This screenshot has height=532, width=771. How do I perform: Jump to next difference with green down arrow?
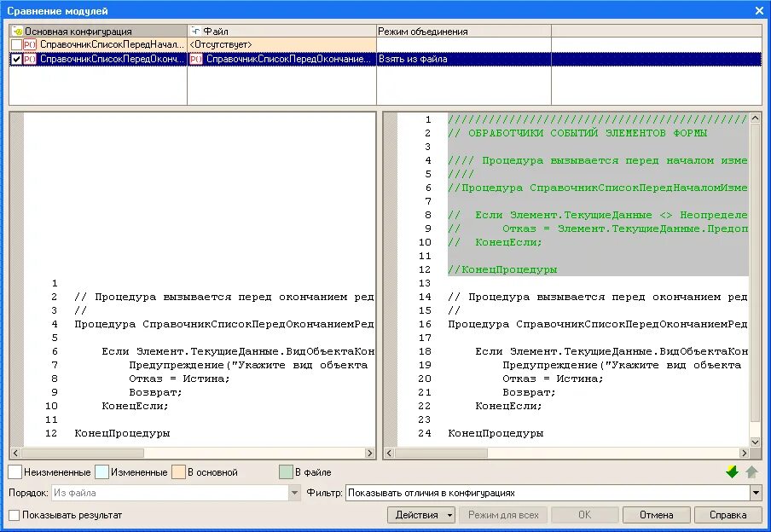point(732,472)
